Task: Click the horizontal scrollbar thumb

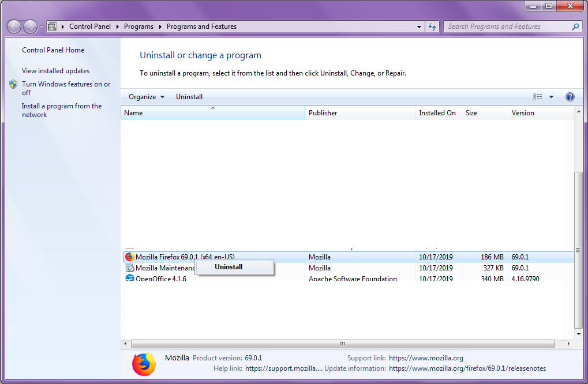Action: [343, 344]
